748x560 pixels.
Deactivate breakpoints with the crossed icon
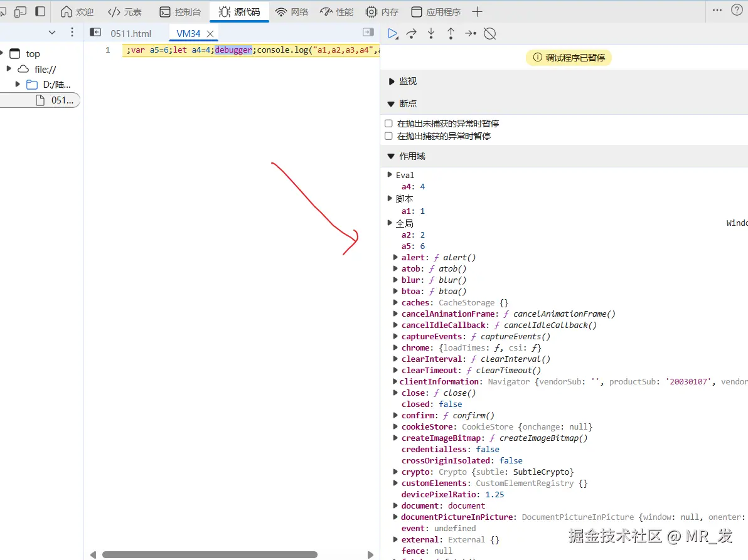click(x=490, y=34)
